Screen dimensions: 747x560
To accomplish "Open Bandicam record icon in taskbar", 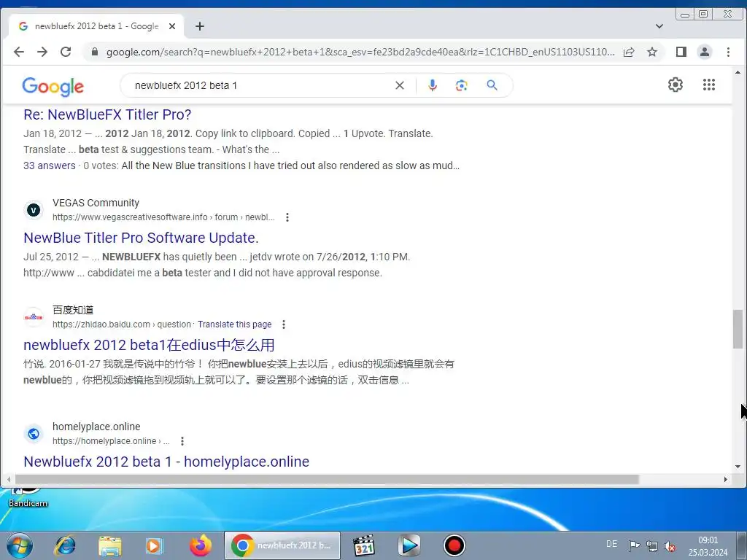I will 454,545.
